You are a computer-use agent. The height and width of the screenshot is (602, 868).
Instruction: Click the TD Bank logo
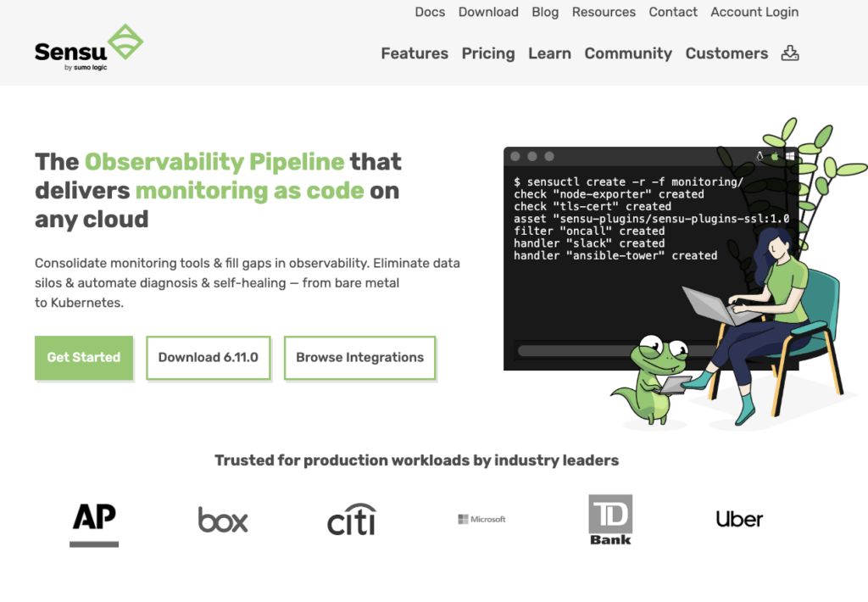pyautogui.click(x=610, y=520)
